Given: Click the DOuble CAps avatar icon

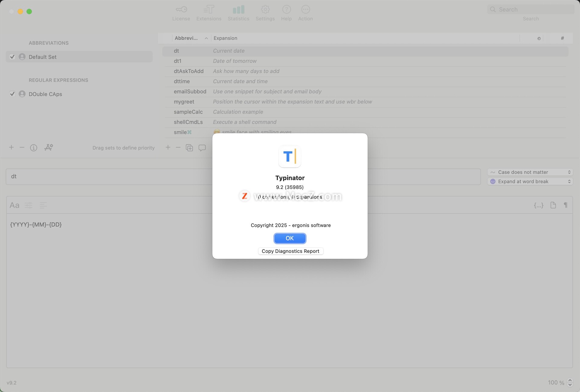Looking at the screenshot, I should point(22,94).
